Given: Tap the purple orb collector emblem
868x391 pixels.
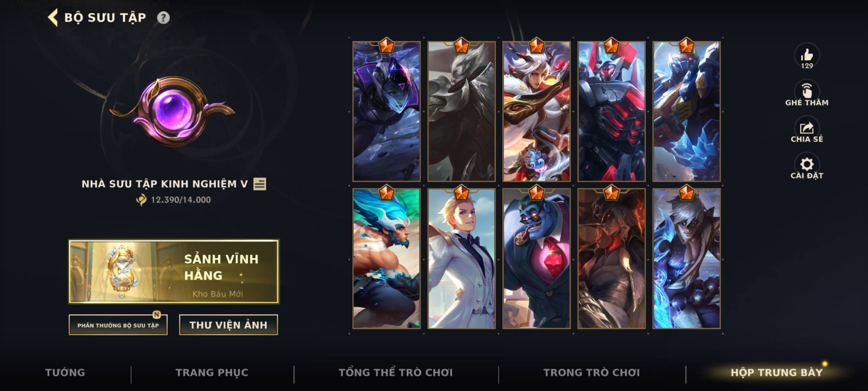Looking at the screenshot, I should point(173,111).
